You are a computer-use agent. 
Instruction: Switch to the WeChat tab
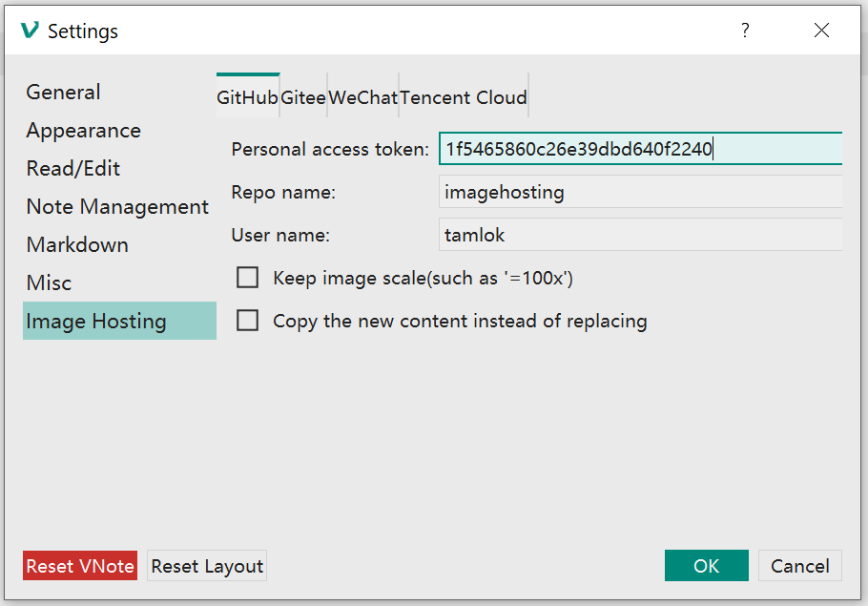pyautogui.click(x=363, y=95)
